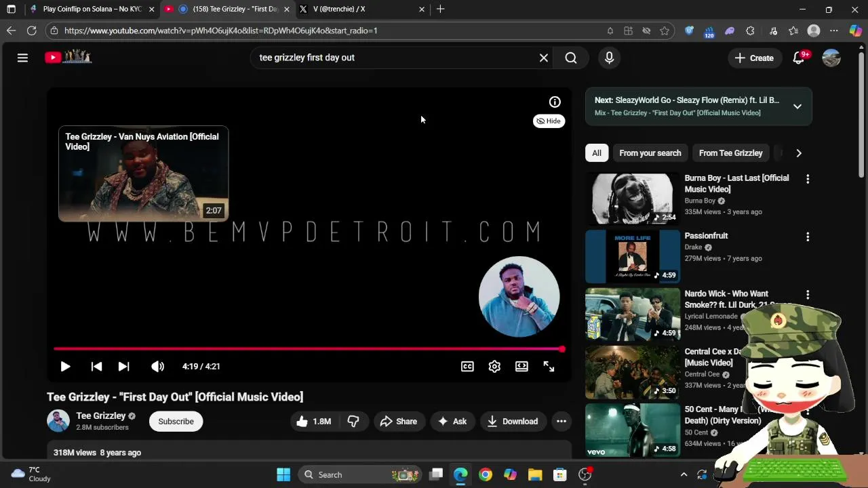The image size is (868, 488).
Task: Go to the previous video
Action: pyautogui.click(x=96, y=366)
